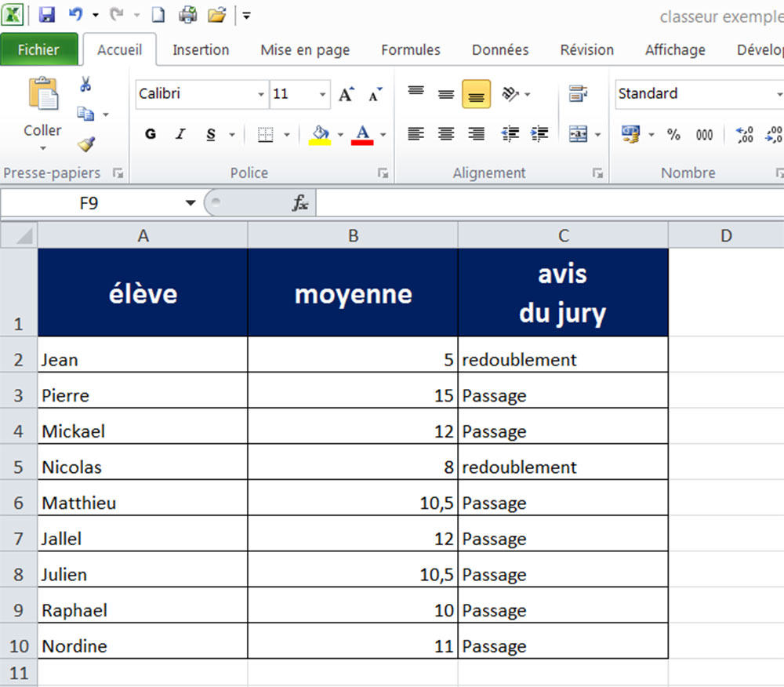
Task: Switch to the Formules tab
Action: (411, 50)
